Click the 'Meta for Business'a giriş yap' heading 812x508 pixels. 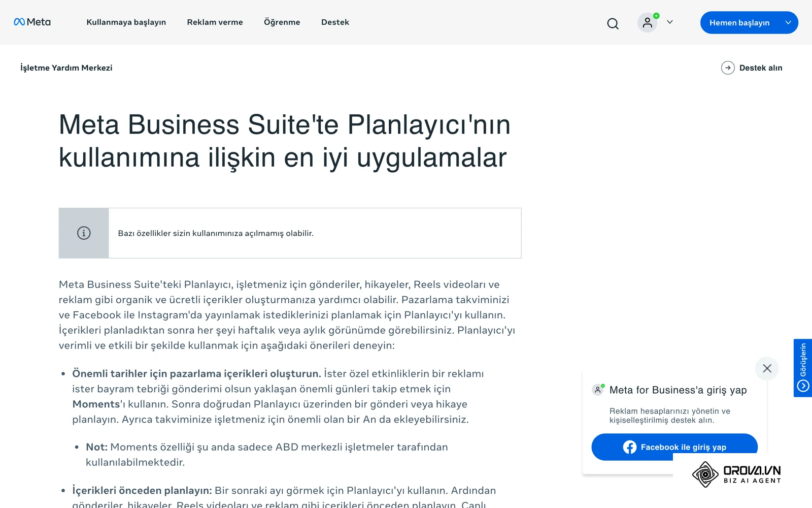pyautogui.click(x=678, y=390)
